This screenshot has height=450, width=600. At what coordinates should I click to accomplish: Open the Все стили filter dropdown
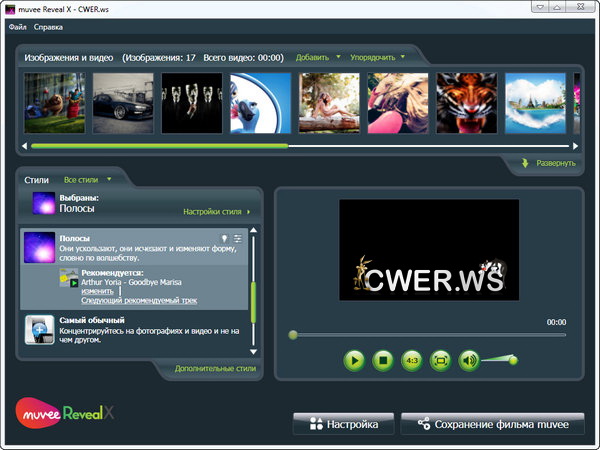(87, 179)
